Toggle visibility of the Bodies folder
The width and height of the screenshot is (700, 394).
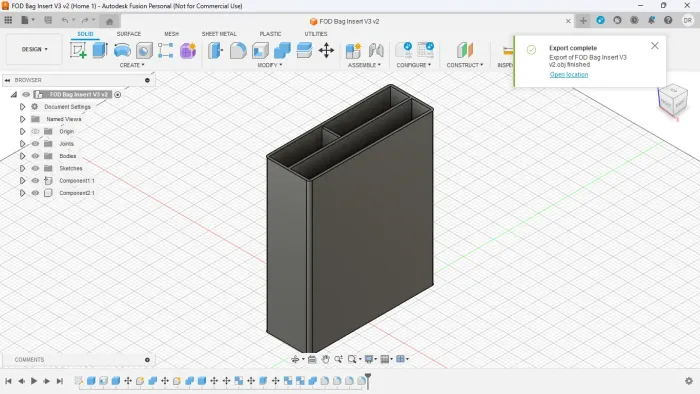tap(35, 156)
